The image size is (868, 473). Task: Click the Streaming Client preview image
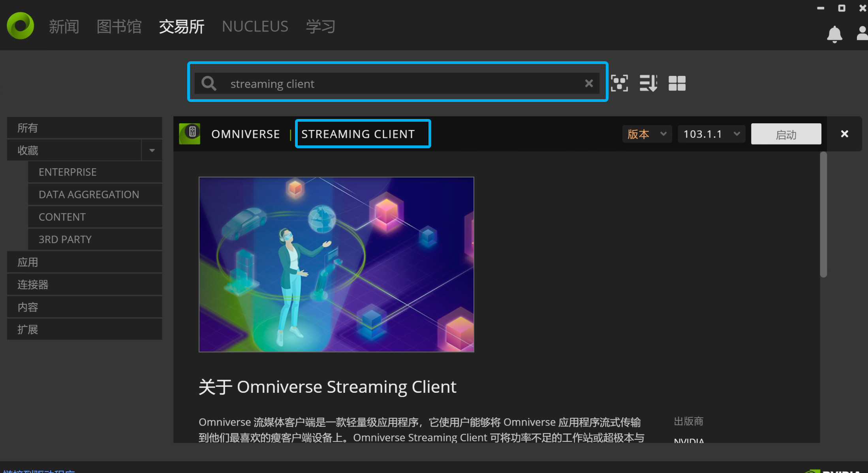click(336, 264)
